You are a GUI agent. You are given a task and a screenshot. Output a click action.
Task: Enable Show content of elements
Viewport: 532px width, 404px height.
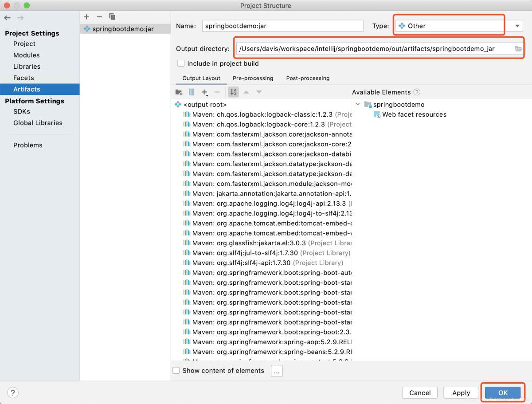(176, 371)
